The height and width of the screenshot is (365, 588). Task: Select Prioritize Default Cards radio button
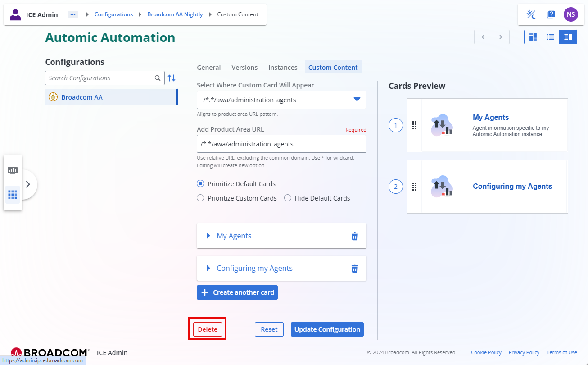click(x=201, y=184)
